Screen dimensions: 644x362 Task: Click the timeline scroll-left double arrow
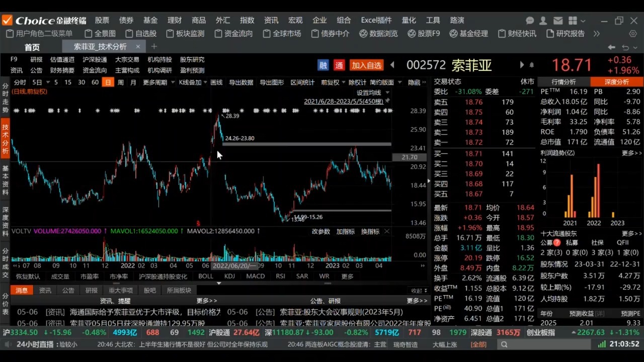(16, 265)
